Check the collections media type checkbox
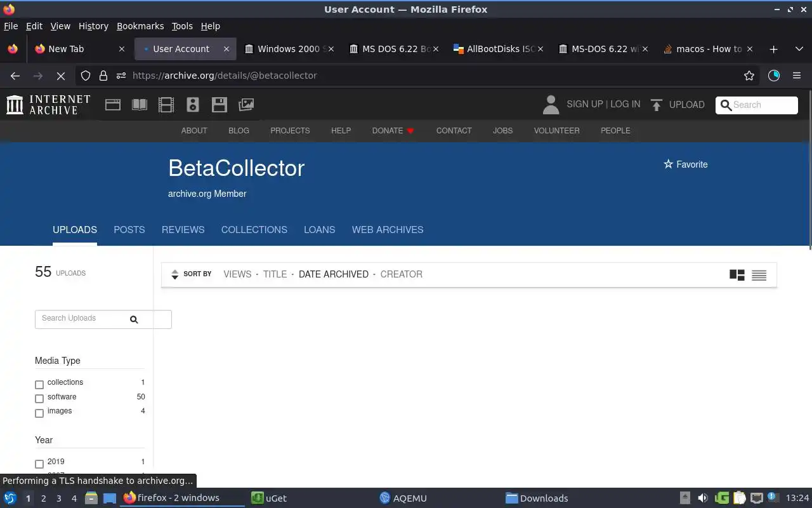Screen dimensions: 812x508 click(x=39, y=384)
